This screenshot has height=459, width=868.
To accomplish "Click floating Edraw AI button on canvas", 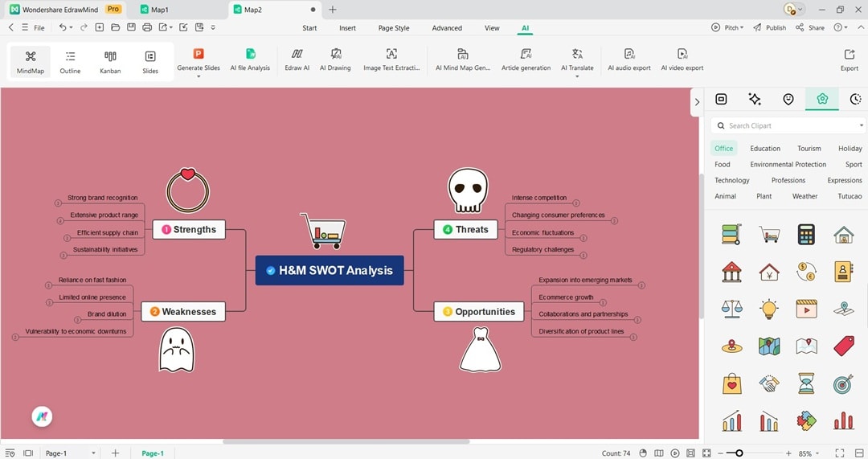I will 42,416.
